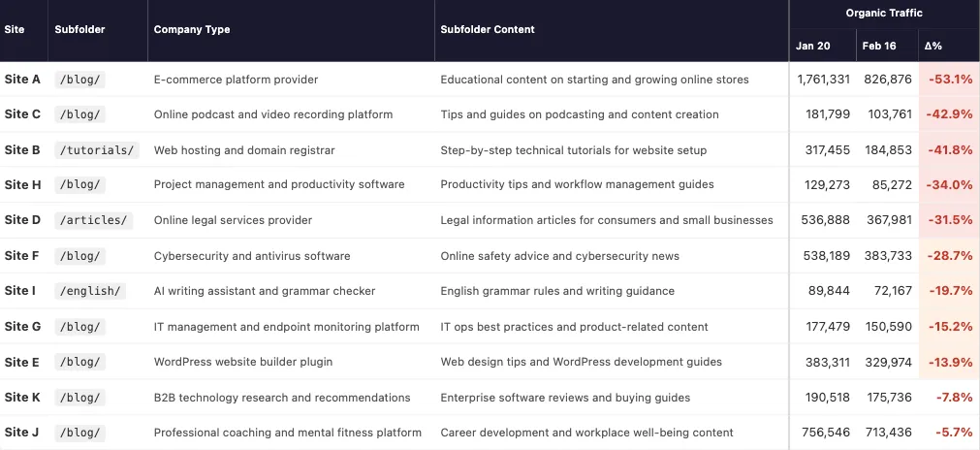The width and height of the screenshot is (980, 450).
Task: Select the Cybersecurity and antivirus software cell
Action: pyautogui.click(x=252, y=256)
